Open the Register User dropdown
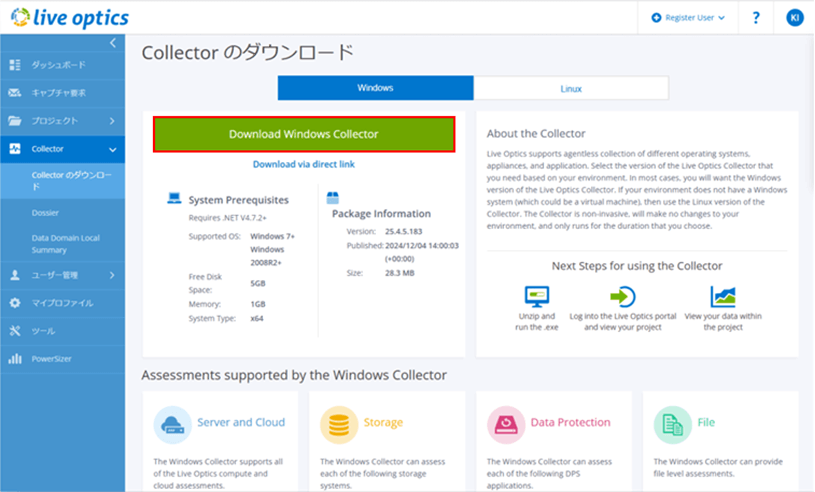The image size is (815, 492). pos(688,17)
